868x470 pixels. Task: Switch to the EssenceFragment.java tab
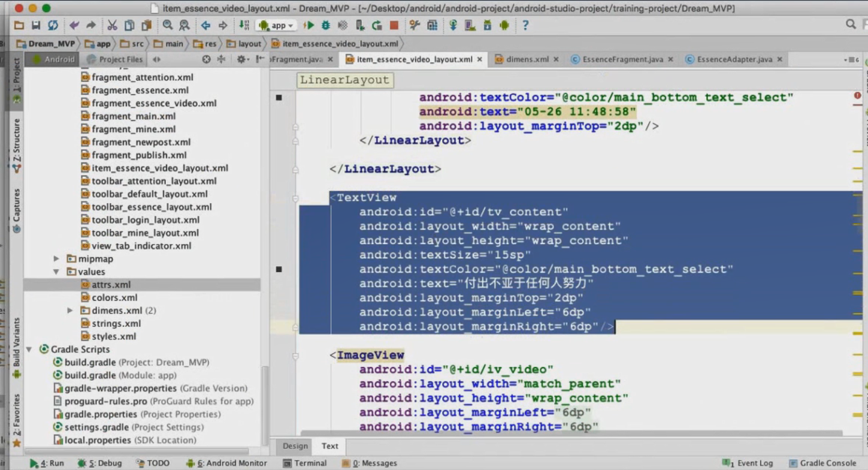622,59
